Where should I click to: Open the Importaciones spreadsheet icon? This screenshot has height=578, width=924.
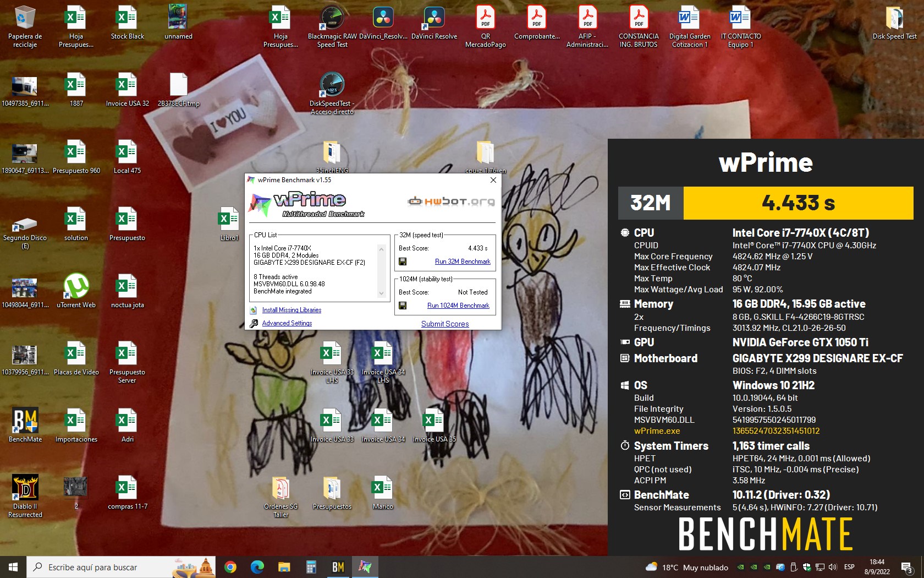[x=76, y=426]
